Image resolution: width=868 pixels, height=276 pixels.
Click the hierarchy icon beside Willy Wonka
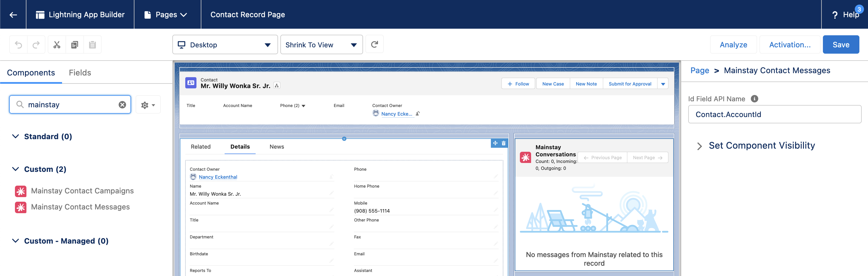277,85
